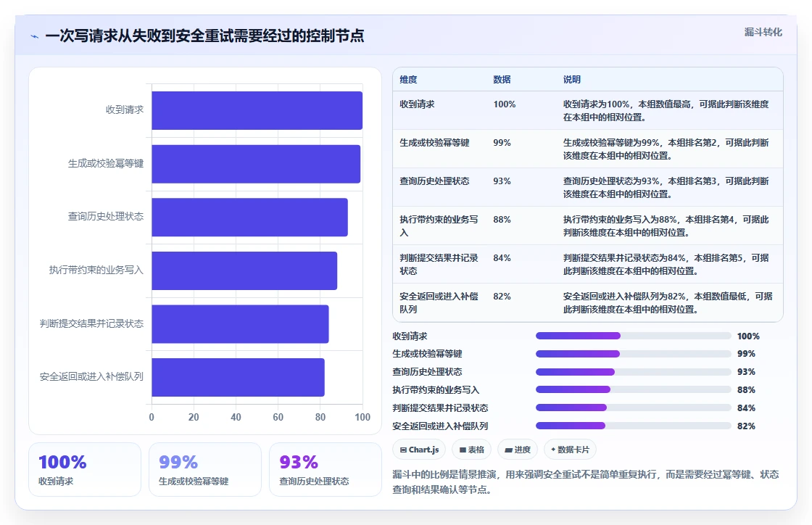The height and width of the screenshot is (525, 812).
Task: Click the 82% label beside progress list
Action: 746,426
